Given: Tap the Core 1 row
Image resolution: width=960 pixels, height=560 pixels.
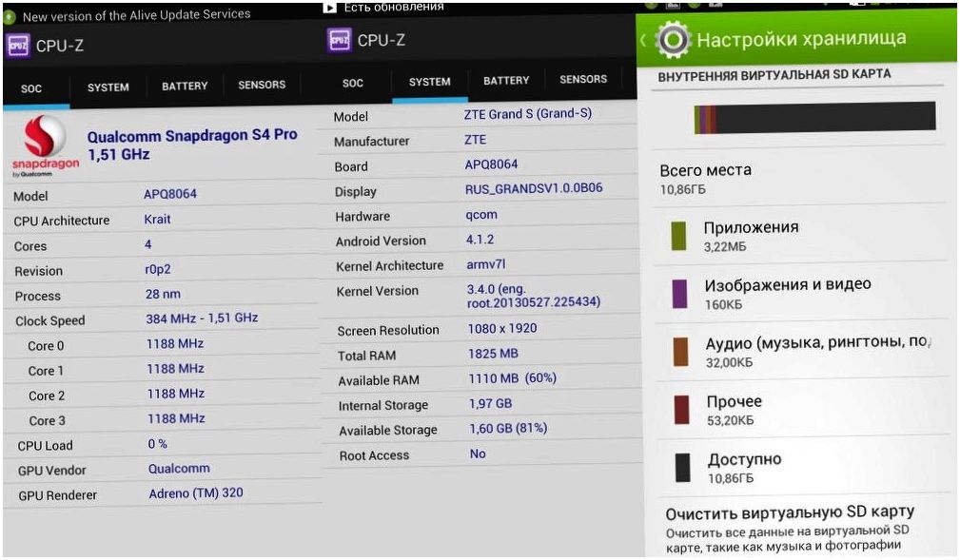Looking at the screenshot, I should (163, 370).
